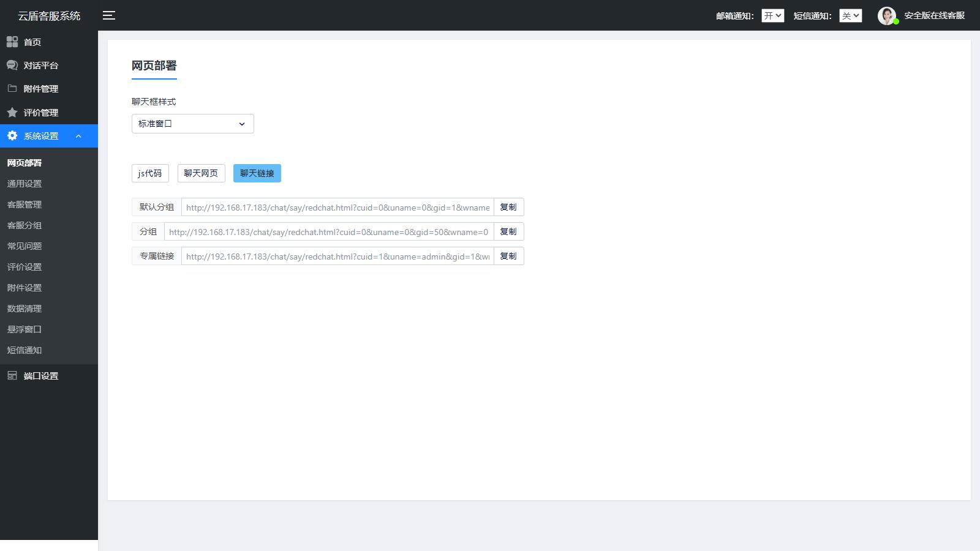Click the folder icon for 附件管理
The width and height of the screenshot is (980, 551).
(12, 88)
